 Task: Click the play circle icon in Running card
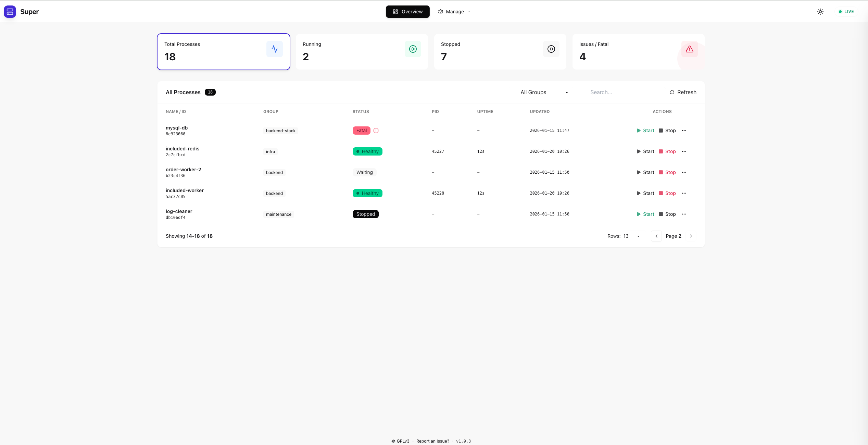click(x=413, y=49)
